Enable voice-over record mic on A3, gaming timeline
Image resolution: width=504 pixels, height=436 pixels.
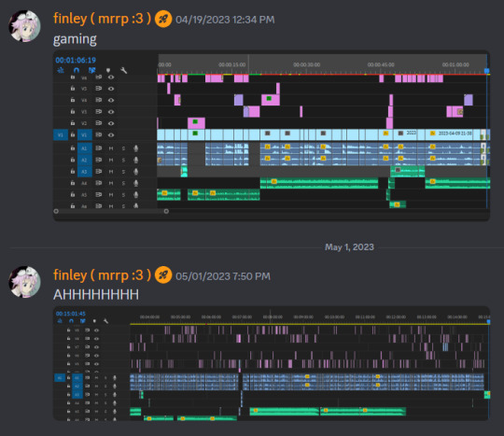(x=136, y=172)
